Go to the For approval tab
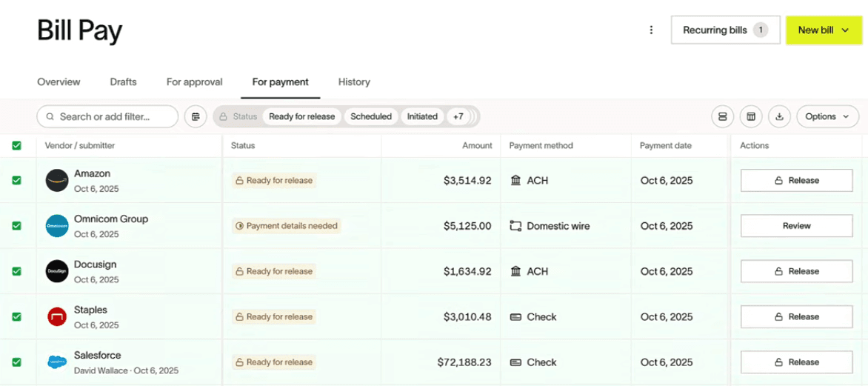Screen dimensions: 868x386 coord(194,82)
